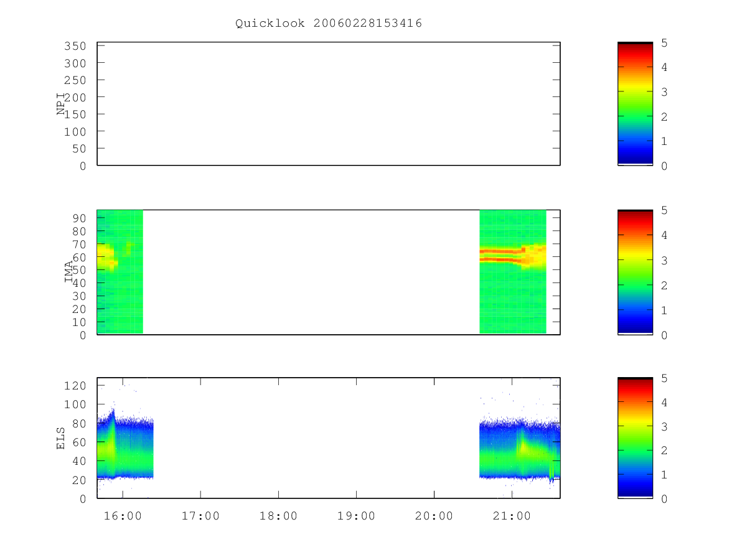
Task: Click the 250 tick on NPI axis
Action: (75, 80)
